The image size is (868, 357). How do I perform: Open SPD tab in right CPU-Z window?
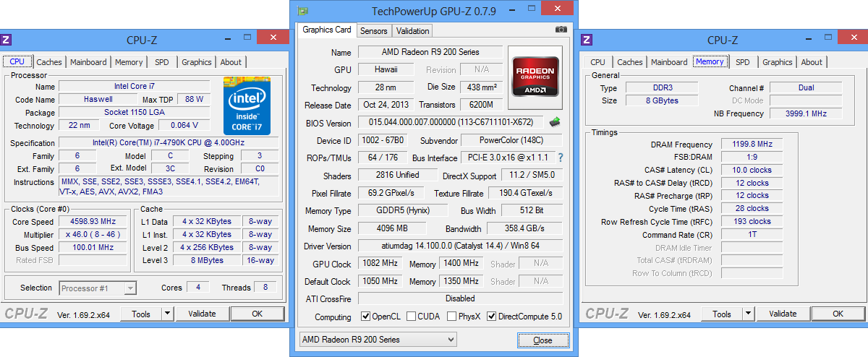click(x=743, y=62)
